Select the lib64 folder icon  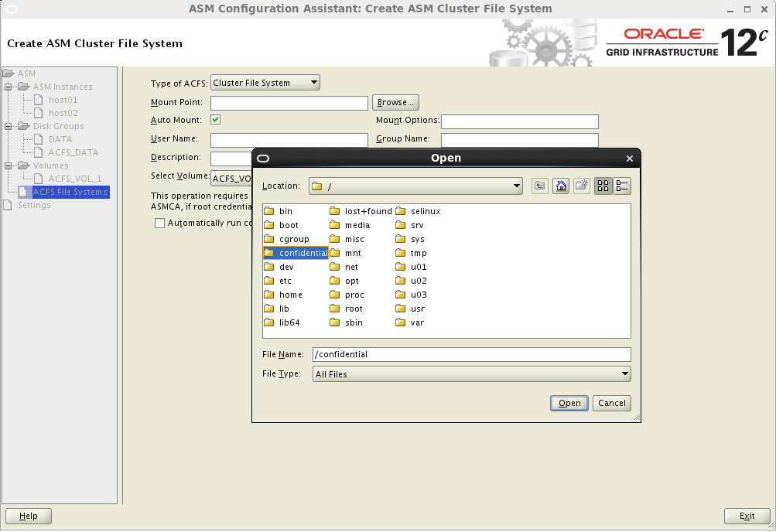point(269,322)
